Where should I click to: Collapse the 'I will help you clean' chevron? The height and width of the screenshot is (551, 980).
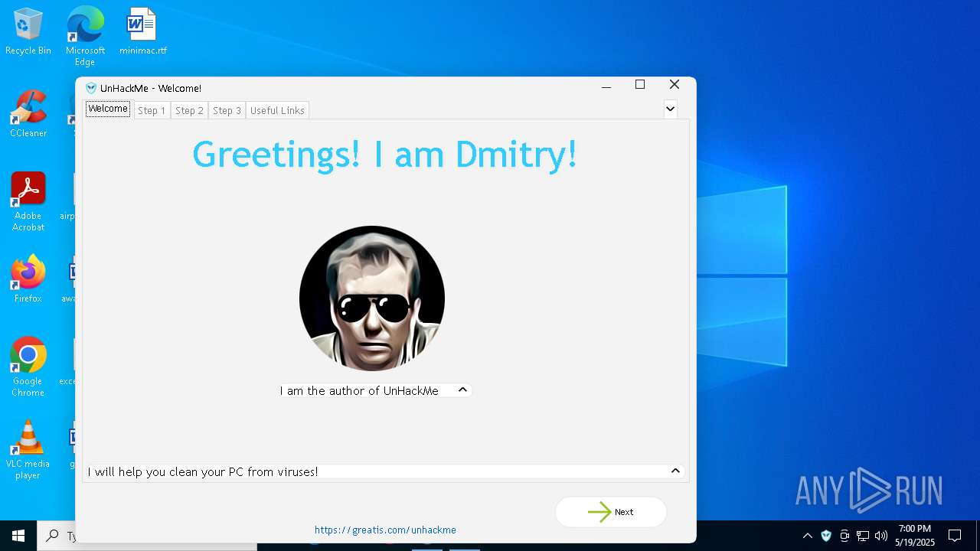[675, 471]
